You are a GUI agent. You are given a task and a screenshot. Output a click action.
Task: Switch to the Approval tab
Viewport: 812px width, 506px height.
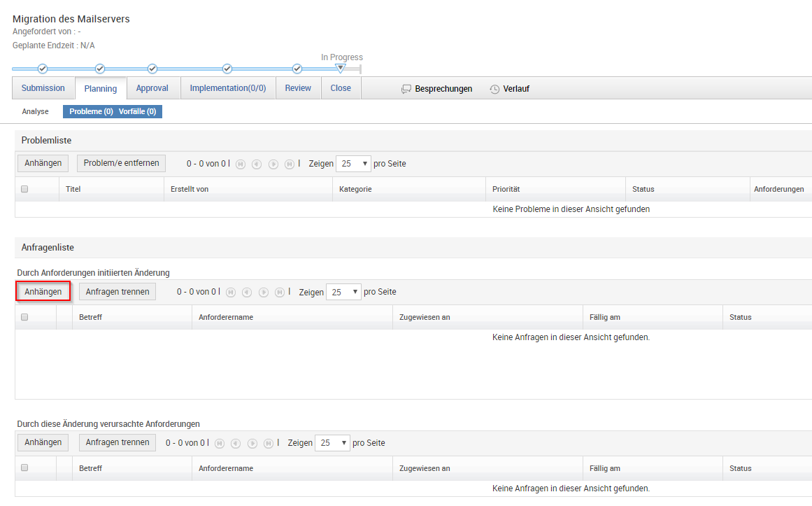(152, 88)
